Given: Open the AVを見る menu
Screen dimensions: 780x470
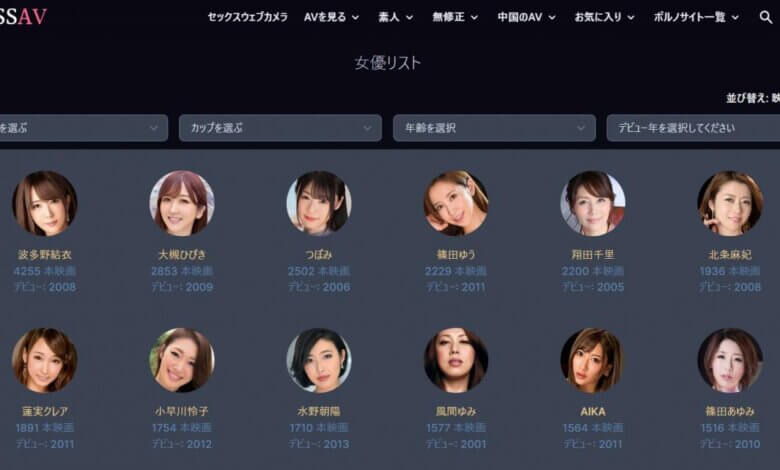Looking at the screenshot, I should pyautogui.click(x=331, y=17).
